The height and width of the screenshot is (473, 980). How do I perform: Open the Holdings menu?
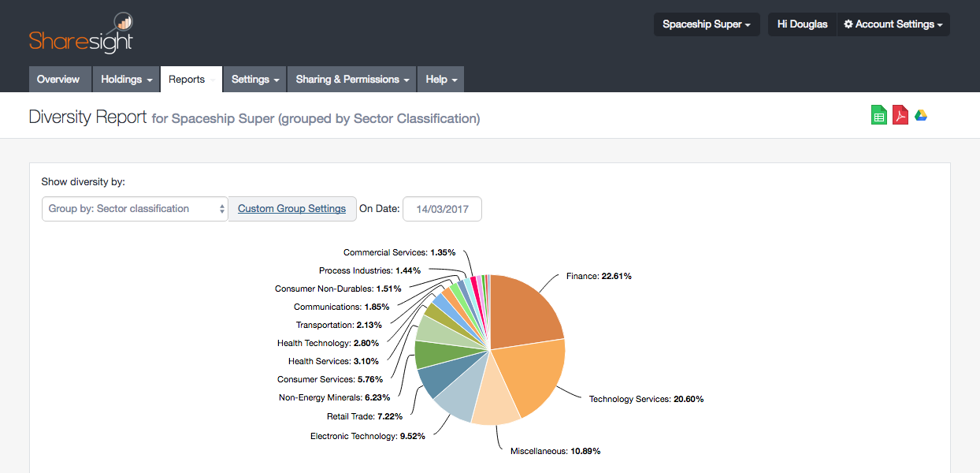point(126,80)
